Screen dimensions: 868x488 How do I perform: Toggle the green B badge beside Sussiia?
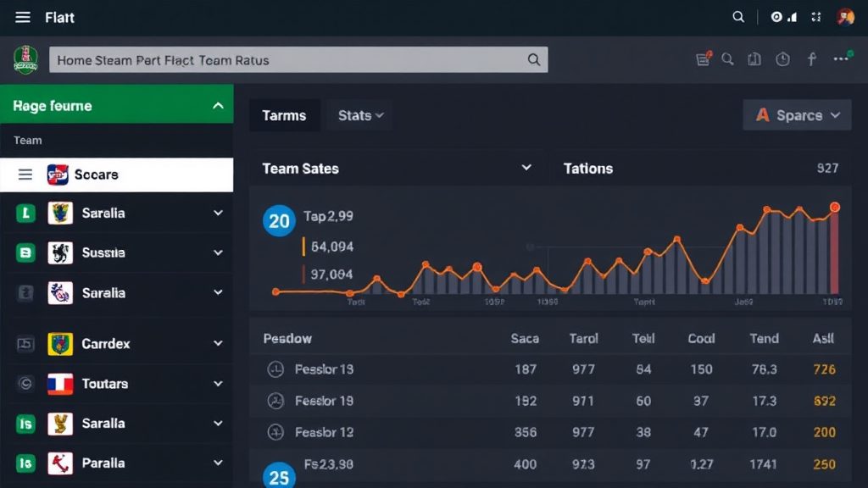click(x=25, y=252)
